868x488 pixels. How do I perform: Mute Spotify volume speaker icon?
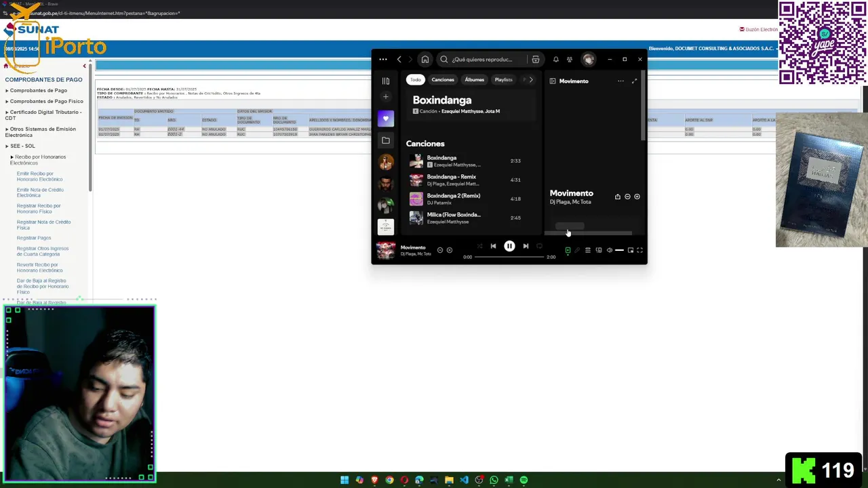(x=609, y=250)
